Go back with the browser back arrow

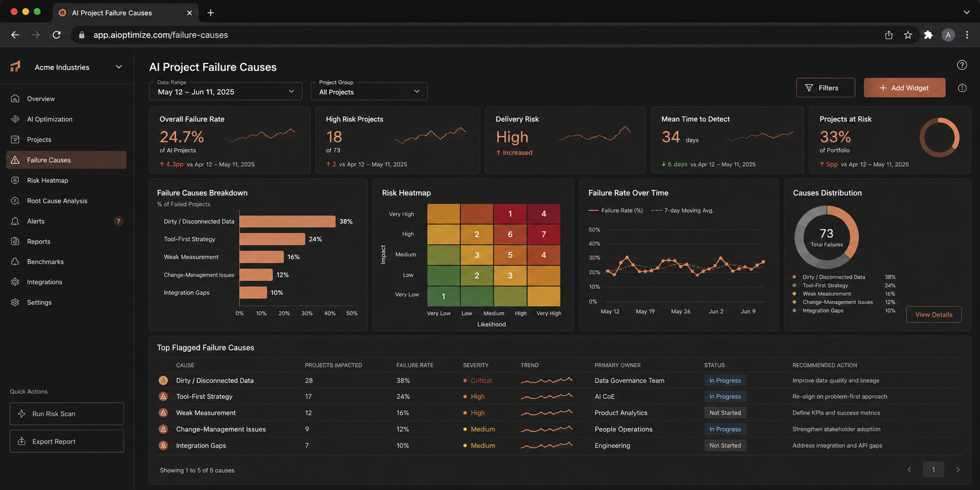(15, 35)
